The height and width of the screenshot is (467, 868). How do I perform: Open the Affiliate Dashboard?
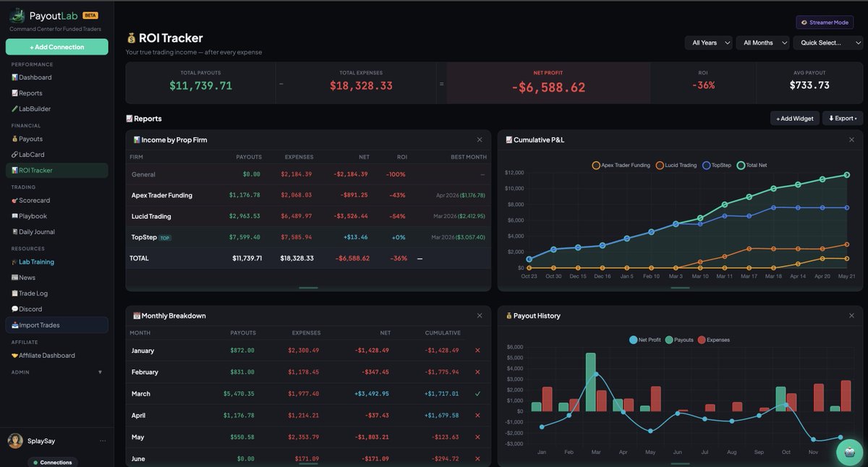(x=43, y=356)
